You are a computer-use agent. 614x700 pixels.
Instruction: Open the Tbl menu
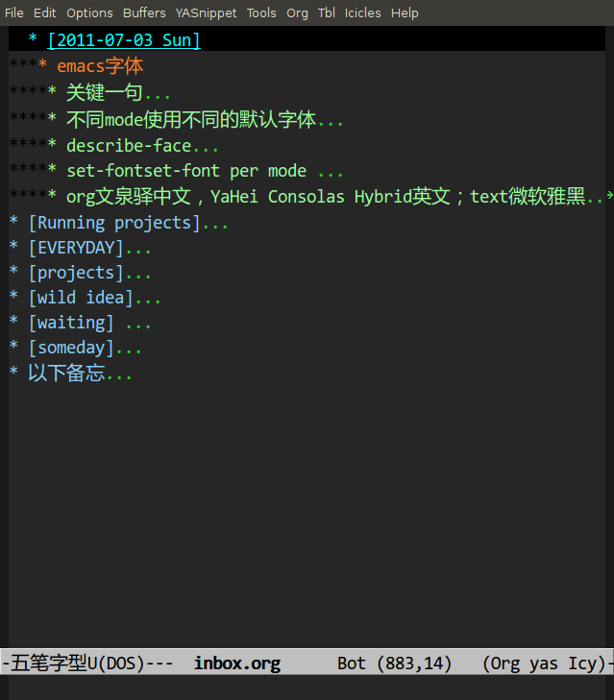pos(327,12)
